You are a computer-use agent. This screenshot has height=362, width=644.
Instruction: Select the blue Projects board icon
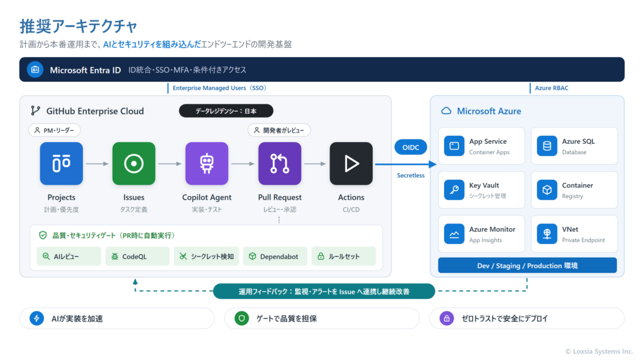tap(61, 163)
